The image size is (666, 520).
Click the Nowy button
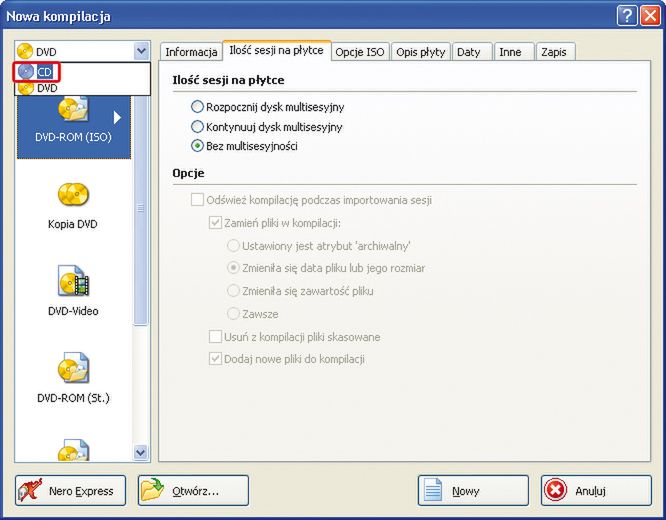(x=473, y=491)
